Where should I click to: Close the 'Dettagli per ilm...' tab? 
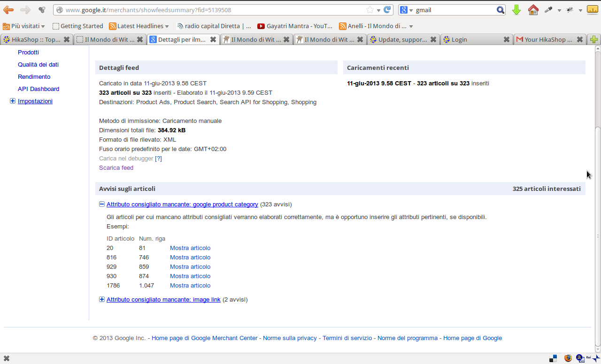pos(213,40)
